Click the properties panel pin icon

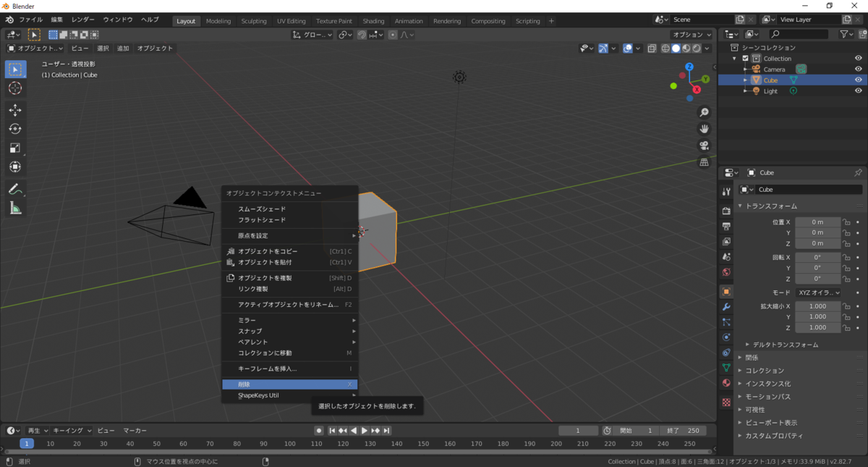(858, 173)
